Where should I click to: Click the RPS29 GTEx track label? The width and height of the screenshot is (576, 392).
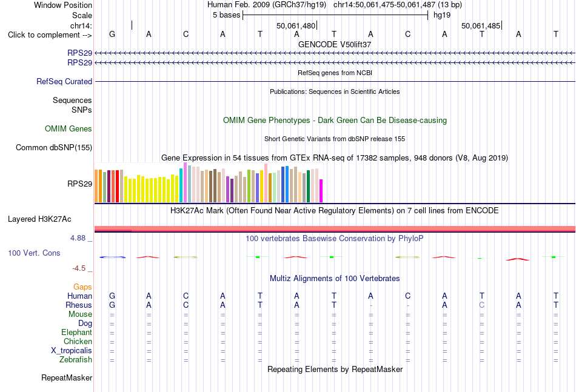(79, 184)
